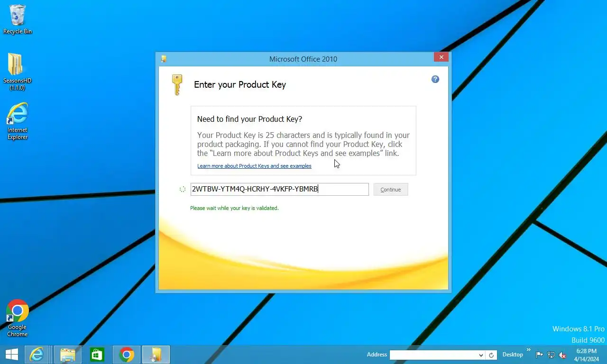This screenshot has width=607, height=364.
Task: Select the SeasonsHD (1.1.0) folder icon
Action: click(x=18, y=72)
